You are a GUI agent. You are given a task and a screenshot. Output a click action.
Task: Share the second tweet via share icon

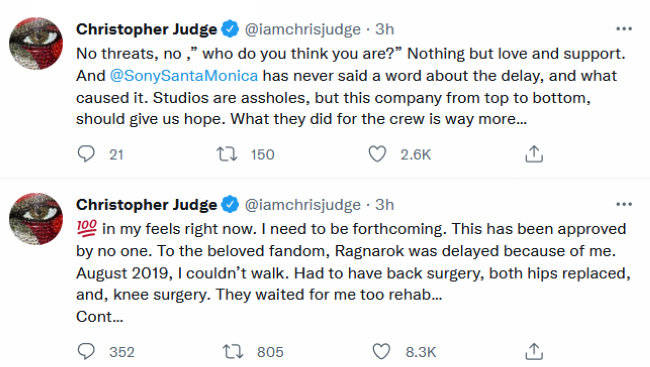534,351
